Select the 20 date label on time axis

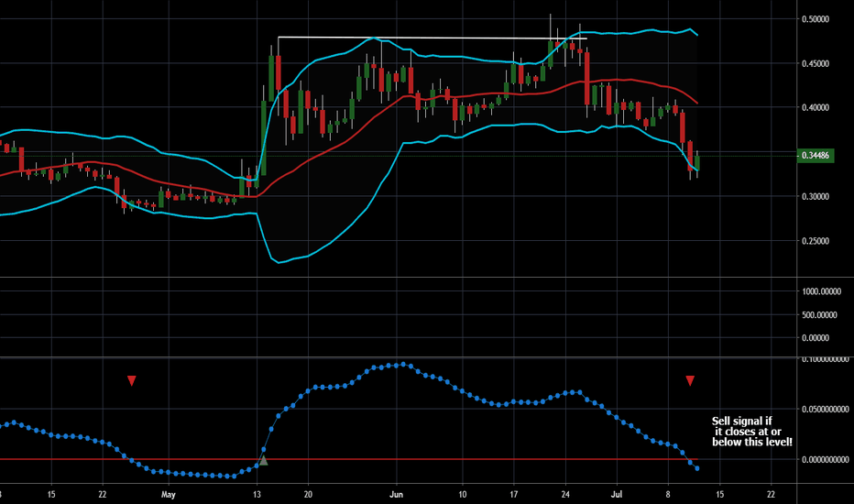(x=308, y=495)
